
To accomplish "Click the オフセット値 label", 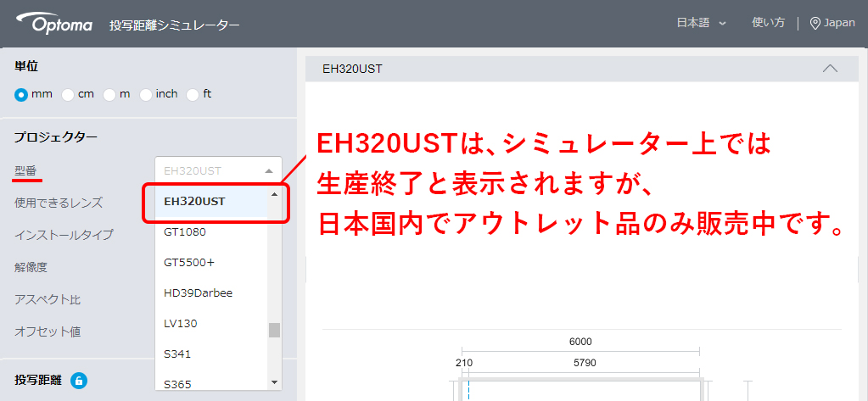I will pyautogui.click(x=48, y=331).
